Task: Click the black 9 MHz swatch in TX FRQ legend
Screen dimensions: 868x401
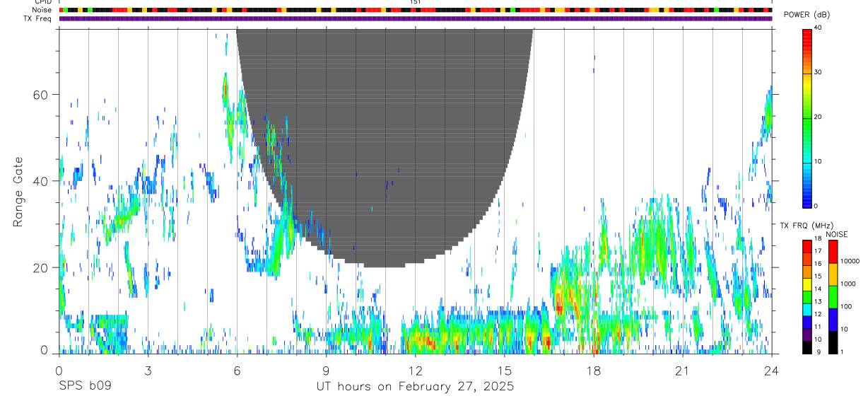Action: 807,347
